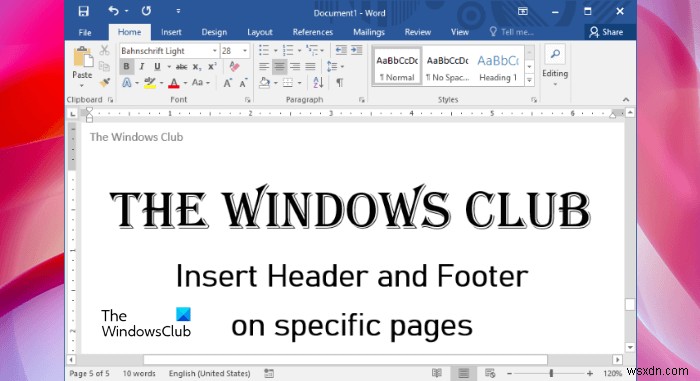Toggle Italic formatting

coord(142,67)
